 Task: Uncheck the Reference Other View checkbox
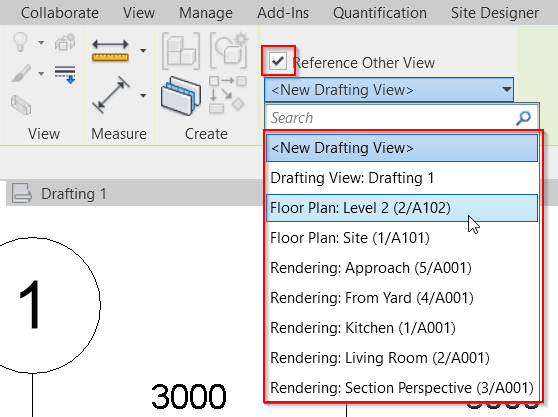(x=278, y=61)
